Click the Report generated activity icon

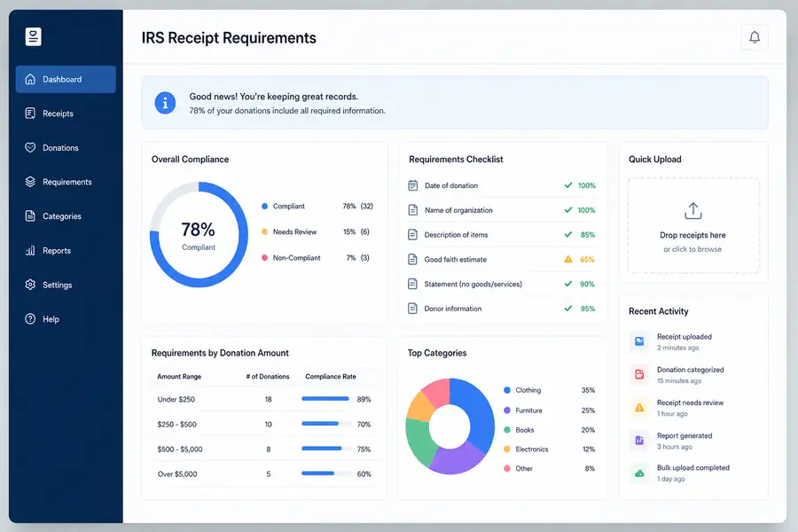[x=639, y=441]
